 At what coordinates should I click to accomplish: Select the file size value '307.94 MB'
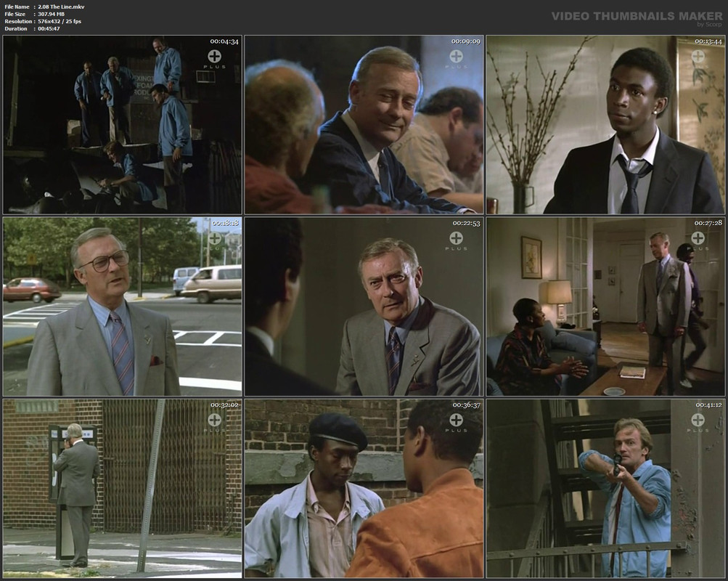pyautogui.click(x=51, y=14)
